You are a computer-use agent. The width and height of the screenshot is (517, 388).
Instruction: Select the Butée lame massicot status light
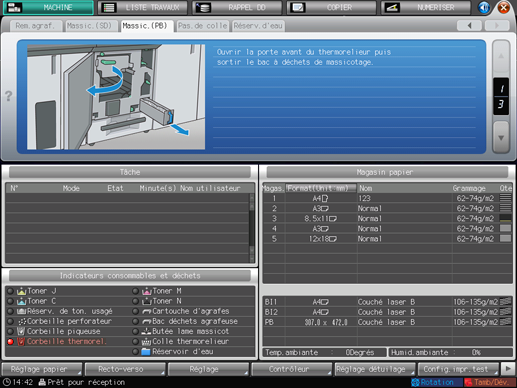(x=135, y=332)
